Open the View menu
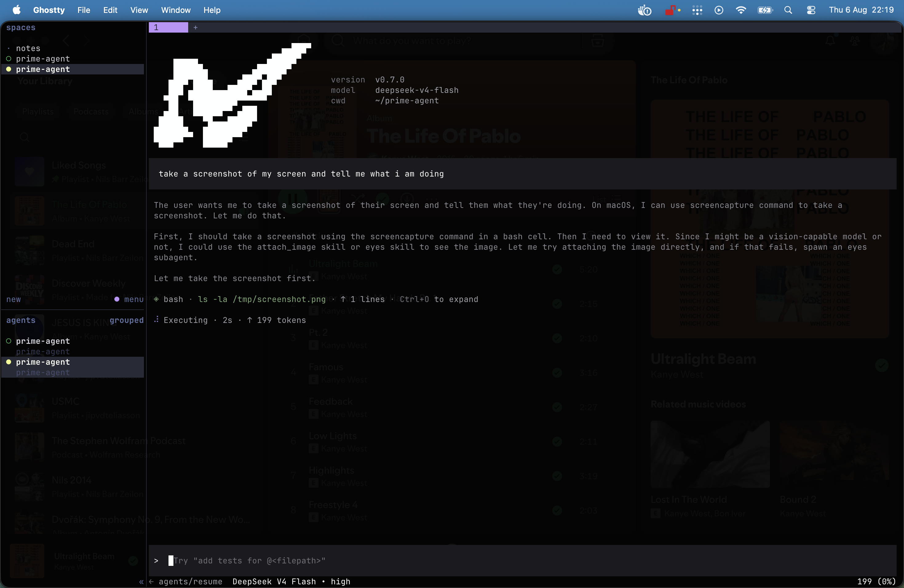 (x=139, y=10)
